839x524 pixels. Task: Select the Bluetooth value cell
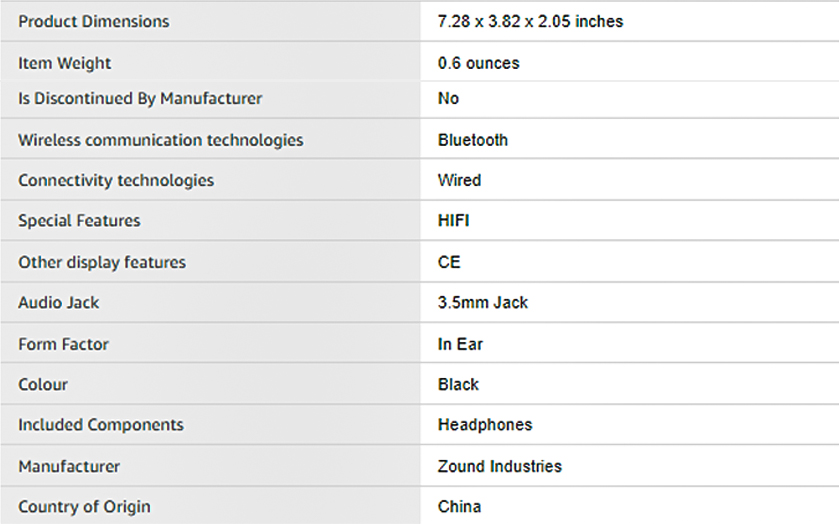point(473,140)
